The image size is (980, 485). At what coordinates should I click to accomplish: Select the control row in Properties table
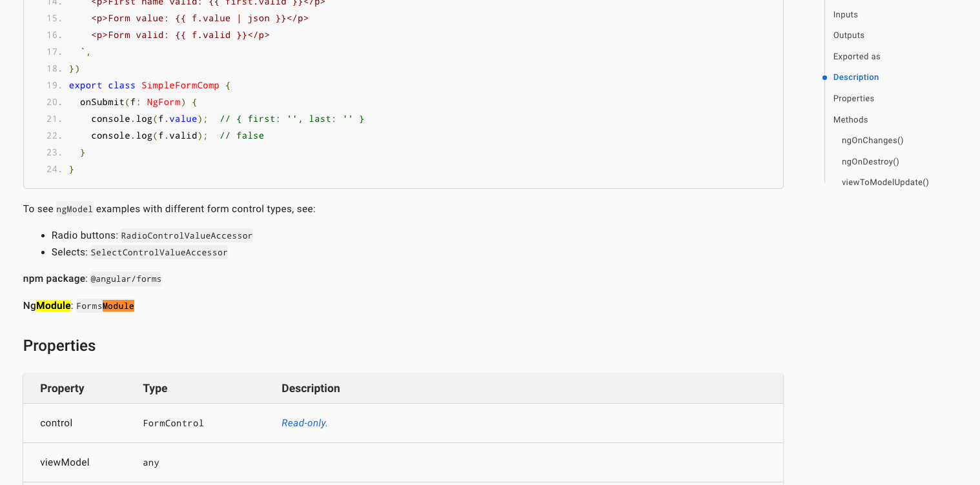[x=56, y=423]
